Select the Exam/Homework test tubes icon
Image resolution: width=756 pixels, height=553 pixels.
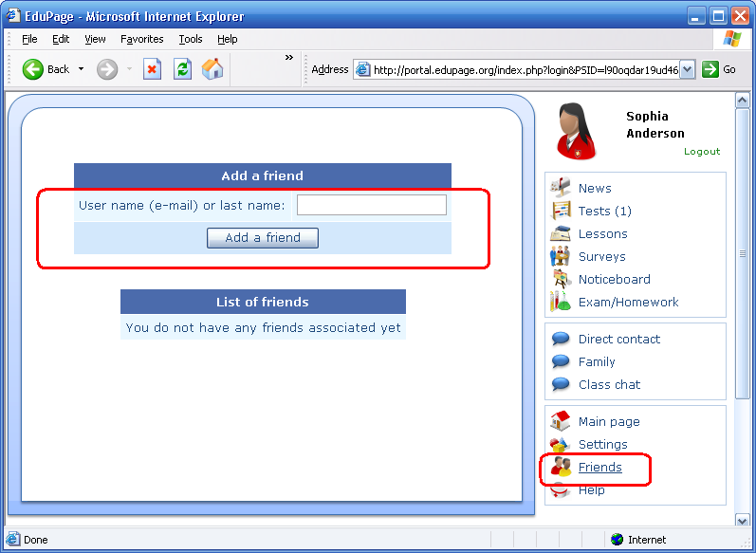click(x=561, y=302)
